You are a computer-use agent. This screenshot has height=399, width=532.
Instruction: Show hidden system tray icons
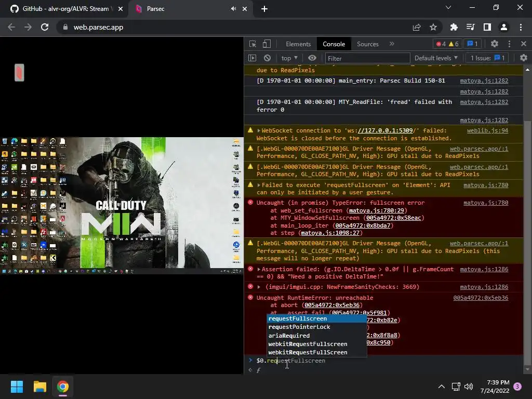[442, 387]
